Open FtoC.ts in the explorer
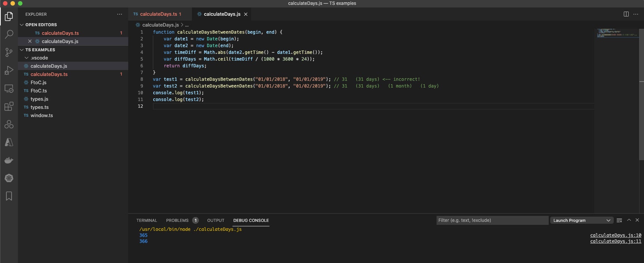This screenshot has width=644, height=263. [38, 91]
